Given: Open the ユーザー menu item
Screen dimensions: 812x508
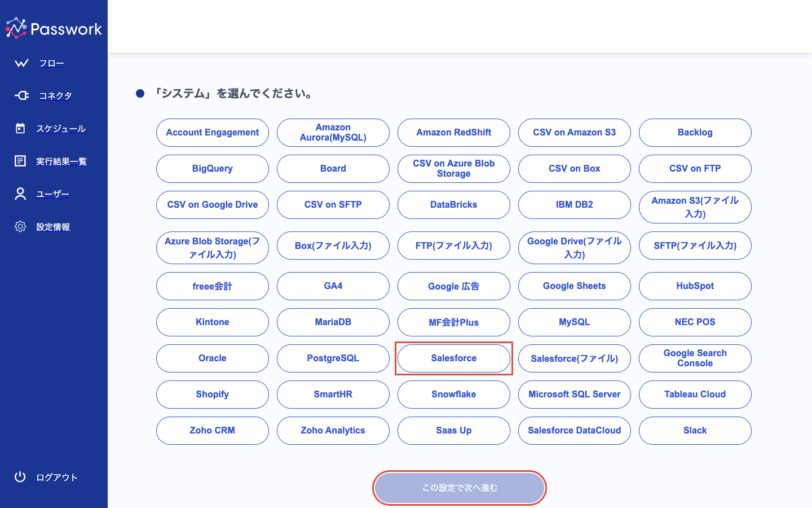Looking at the screenshot, I should (52, 194).
